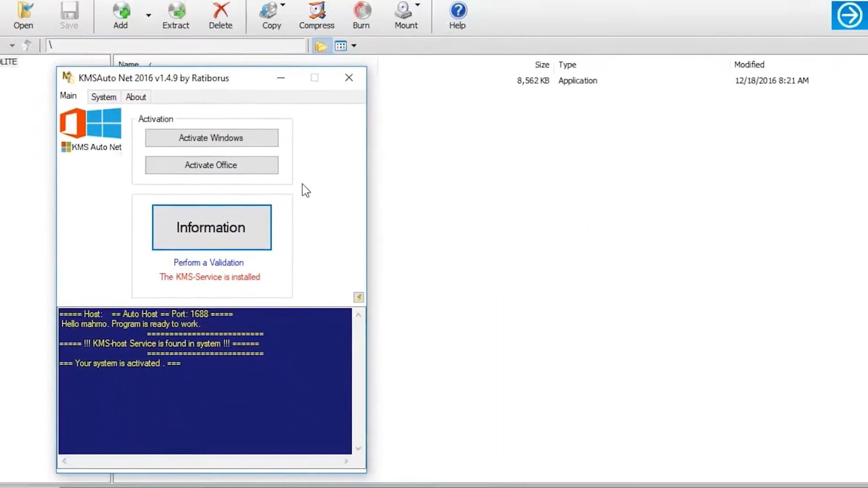Click the 'Your system is activated' log line
868x488 pixels.
[x=120, y=363]
